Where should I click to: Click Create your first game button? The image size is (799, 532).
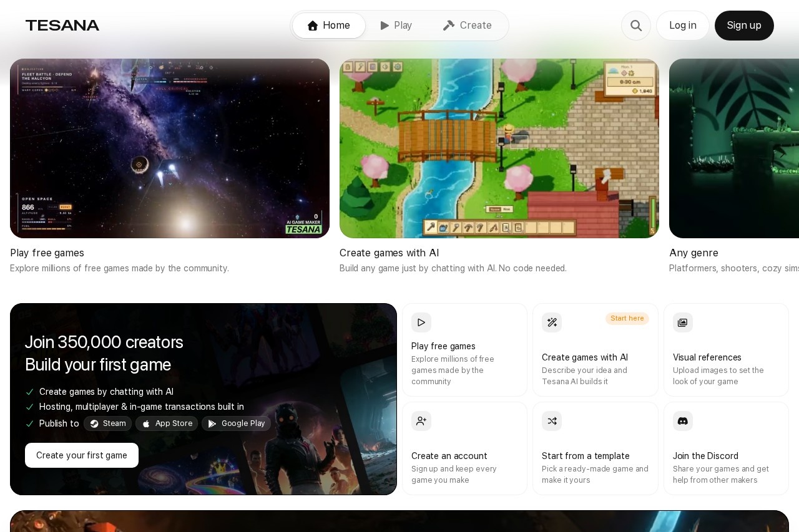click(82, 455)
